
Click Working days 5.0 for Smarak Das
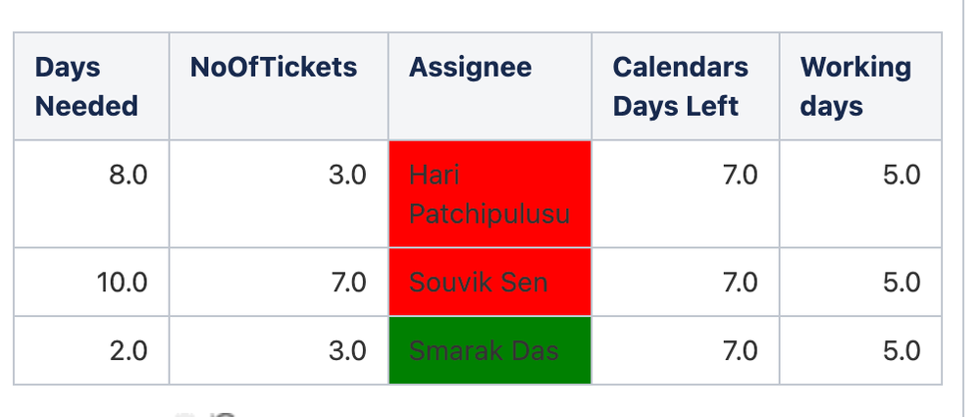[902, 350]
